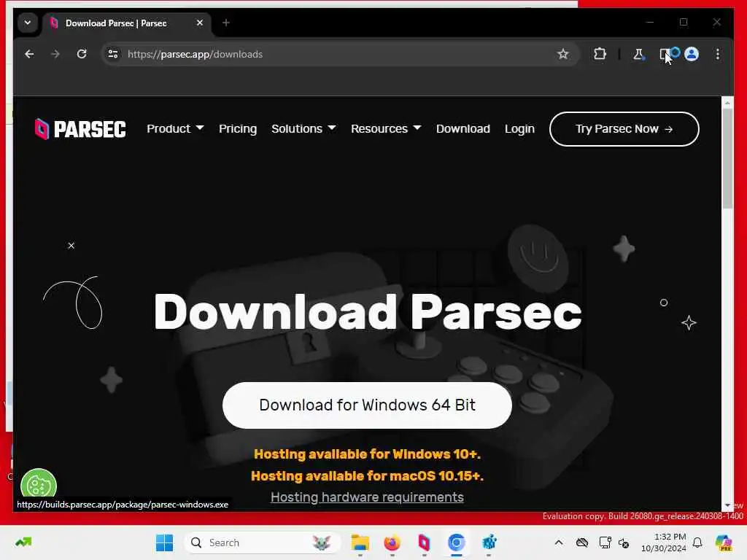747x560 pixels.
Task: Click Download for Windows 64 Bit
Action: click(x=367, y=405)
